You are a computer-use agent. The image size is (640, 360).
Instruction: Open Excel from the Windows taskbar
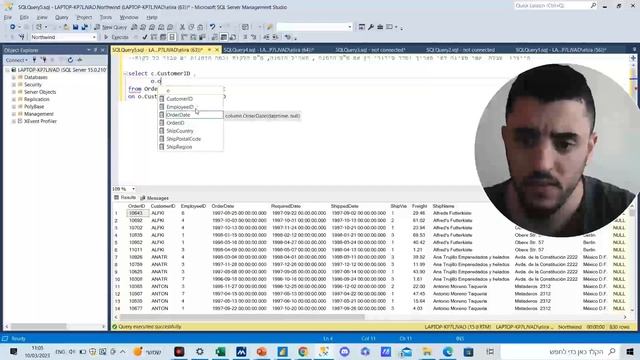click(220, 351)
